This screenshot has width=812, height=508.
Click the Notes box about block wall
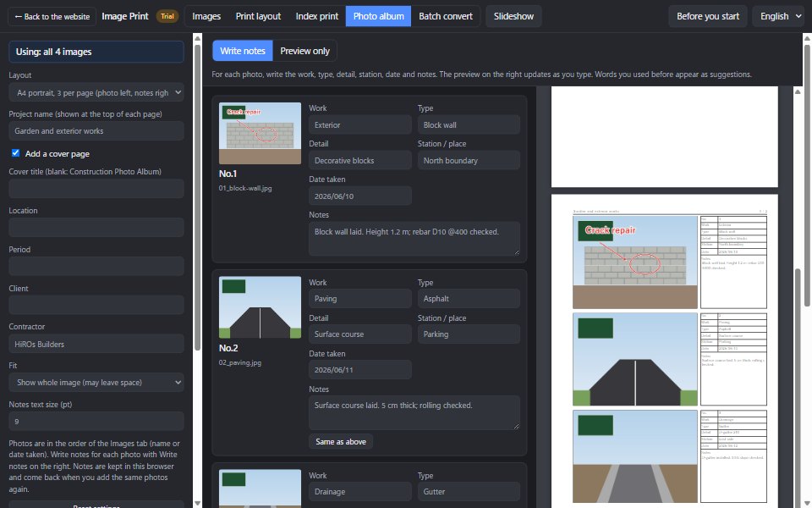414,239
